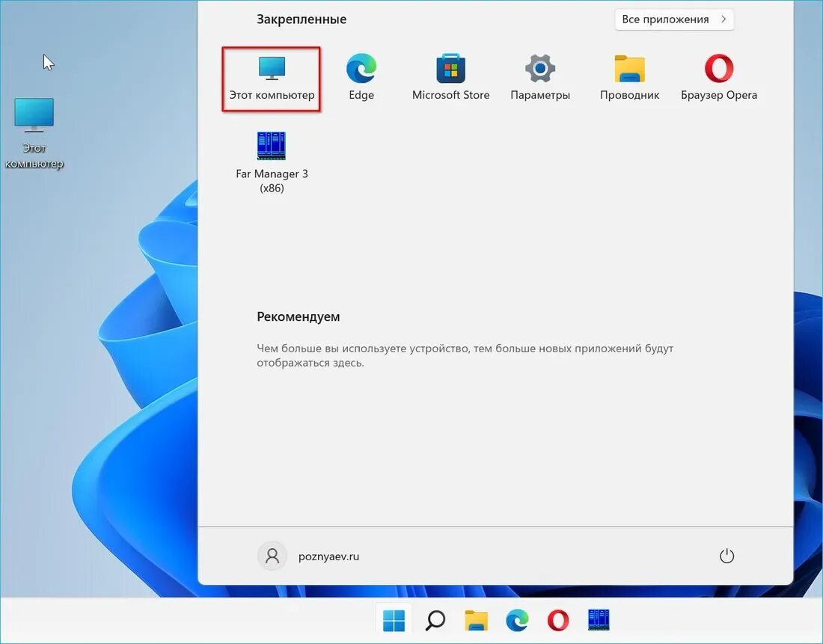The height and width of the screenshot is (644, 823).
Task: Click the user account avatar icon
Action: coord(272,556)
